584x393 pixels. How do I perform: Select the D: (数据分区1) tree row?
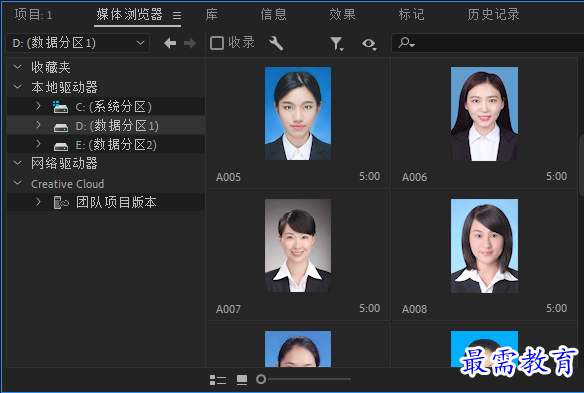[106, 125]
